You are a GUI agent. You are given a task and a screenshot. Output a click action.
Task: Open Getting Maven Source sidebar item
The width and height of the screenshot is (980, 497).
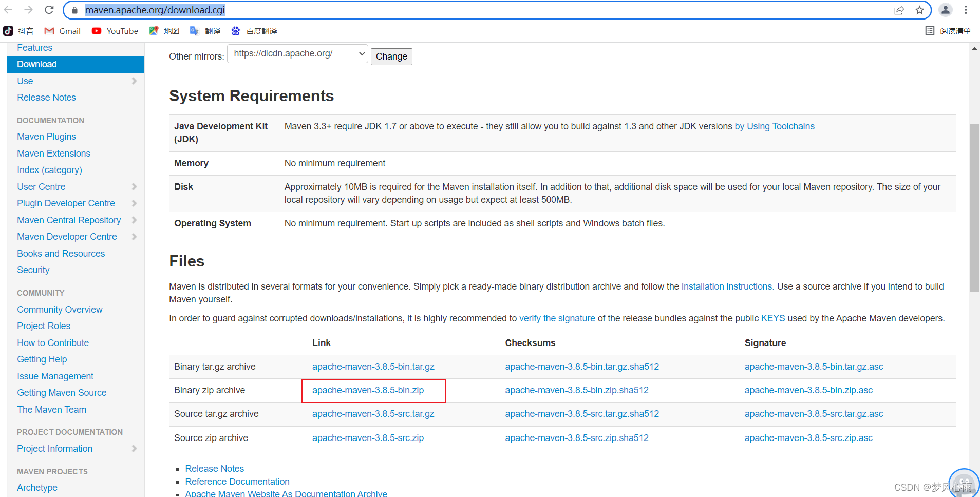[62, 393]
